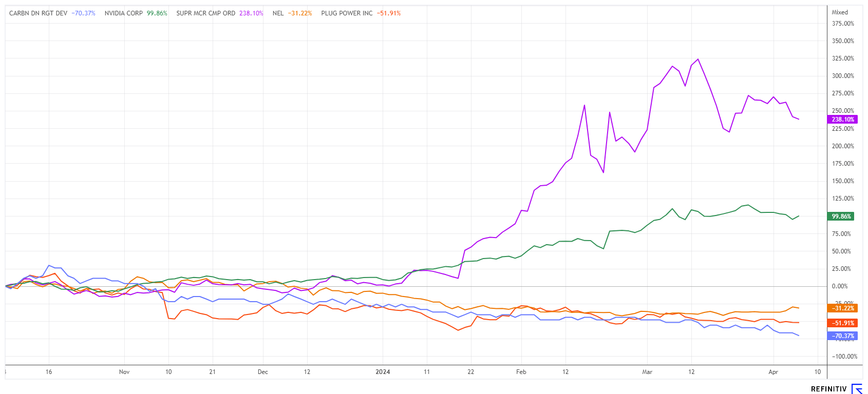Click the 2024 marker on the time axis

383,372
